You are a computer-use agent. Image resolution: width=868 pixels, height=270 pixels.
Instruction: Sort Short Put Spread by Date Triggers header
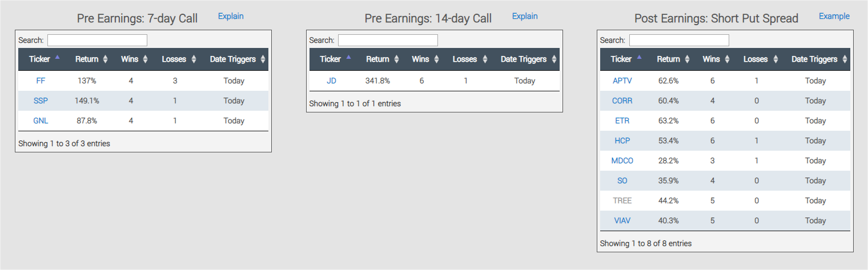pyautogui.click(x=814, y=59)
